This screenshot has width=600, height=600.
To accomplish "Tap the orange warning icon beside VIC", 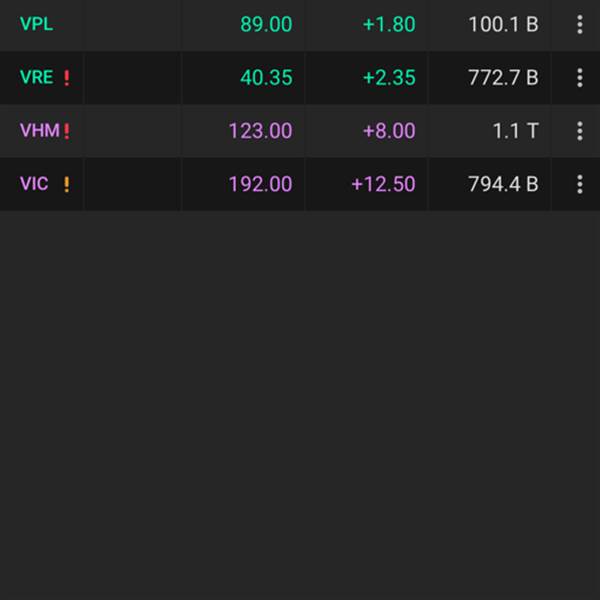I will [x=67, y=184].
